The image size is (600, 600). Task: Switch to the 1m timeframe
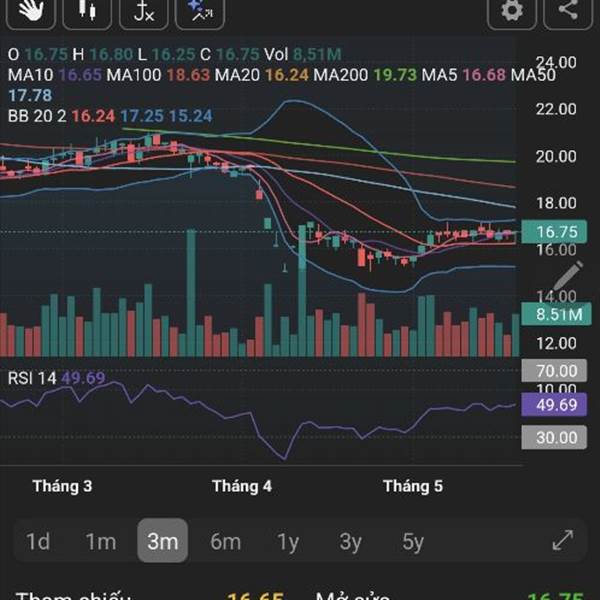[x=101, y=541]
